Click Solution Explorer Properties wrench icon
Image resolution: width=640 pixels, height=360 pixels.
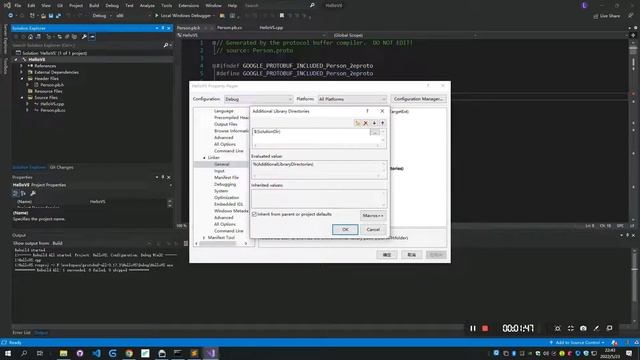[84, 37]
